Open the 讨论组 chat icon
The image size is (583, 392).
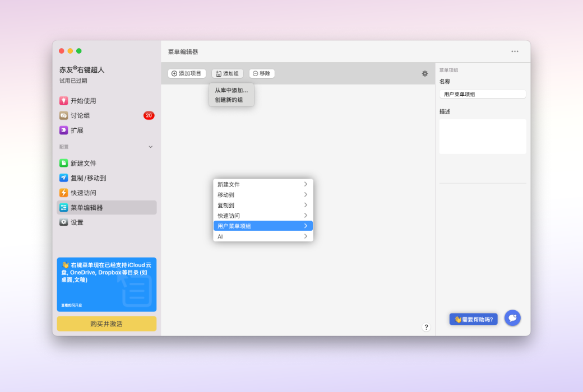click(63, 115)
